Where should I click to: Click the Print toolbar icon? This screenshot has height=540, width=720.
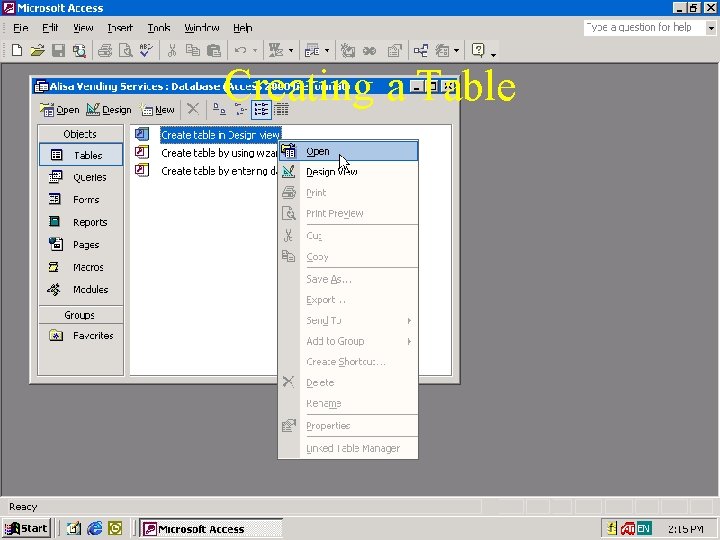click(x=105, y=50)
